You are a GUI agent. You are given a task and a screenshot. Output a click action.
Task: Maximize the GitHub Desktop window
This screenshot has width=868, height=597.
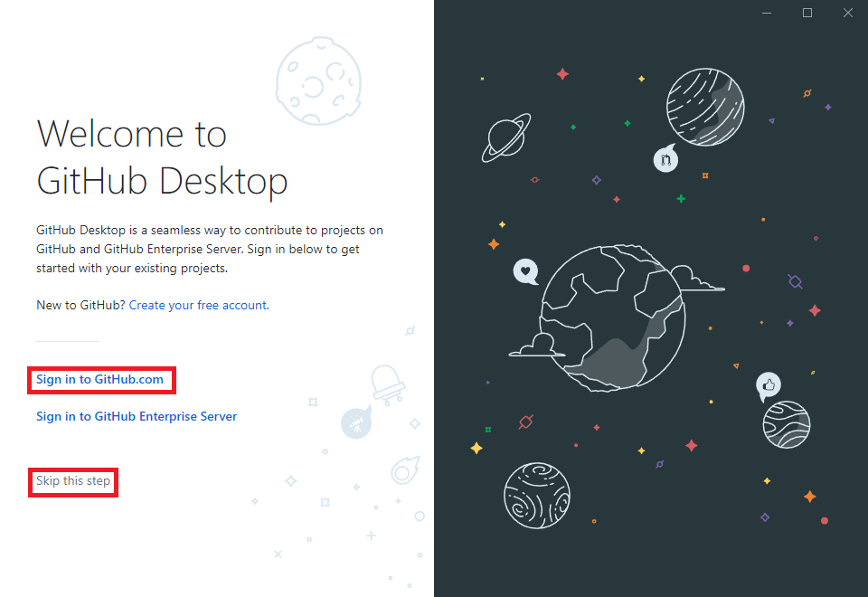coord(807,13)
